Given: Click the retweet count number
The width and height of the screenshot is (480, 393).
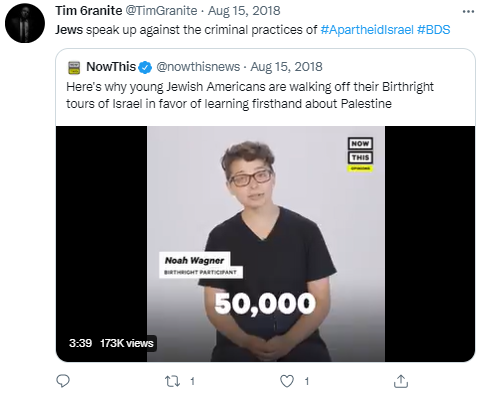Looking at the screenshot, I should pos(192,381).
